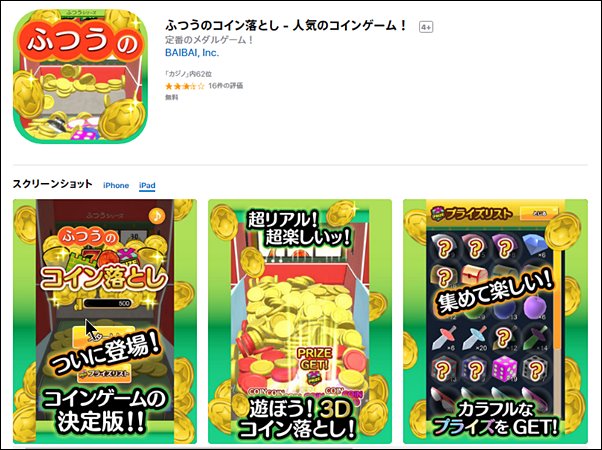The image size is (602, 450).
Task: Click the yellow back button in prize list
Action: pyautogui.click(x=539, y=213)
